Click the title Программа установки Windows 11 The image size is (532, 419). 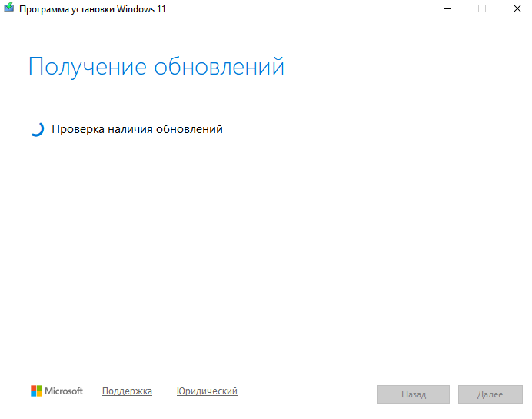(x=92, y=9)
